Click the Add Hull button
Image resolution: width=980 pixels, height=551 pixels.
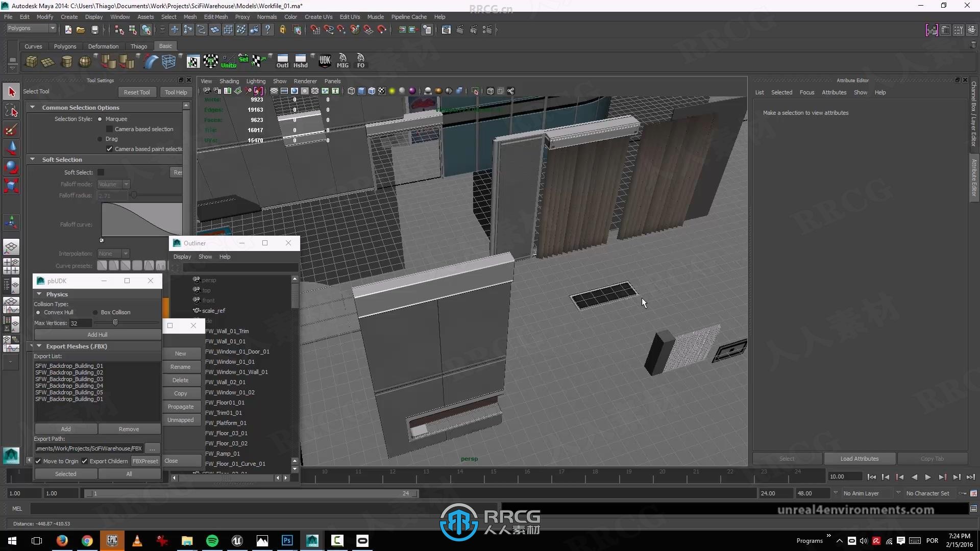pyautogui.click(x=96, y=334)
